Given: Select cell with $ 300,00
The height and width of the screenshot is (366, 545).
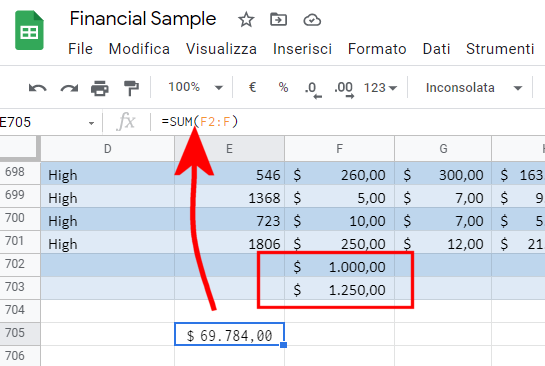Looking at the screenshot, I should (443, 173).
